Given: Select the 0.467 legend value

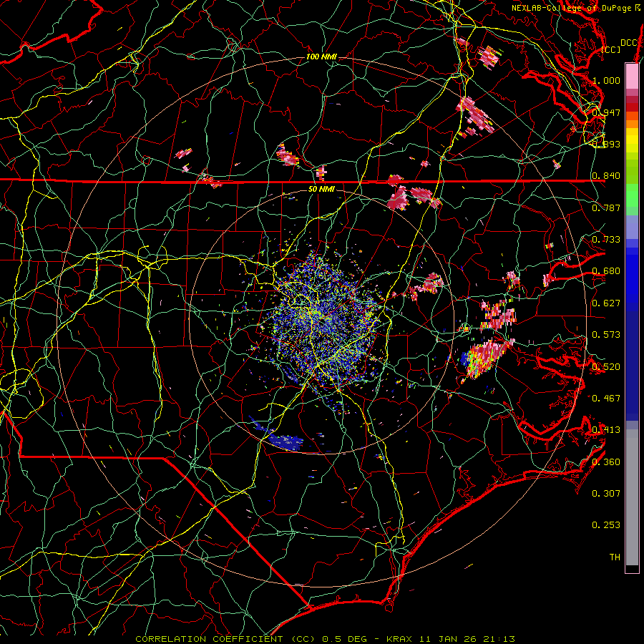Looking at the screenshot, I should pyautogui.click(x=606, y=398).
